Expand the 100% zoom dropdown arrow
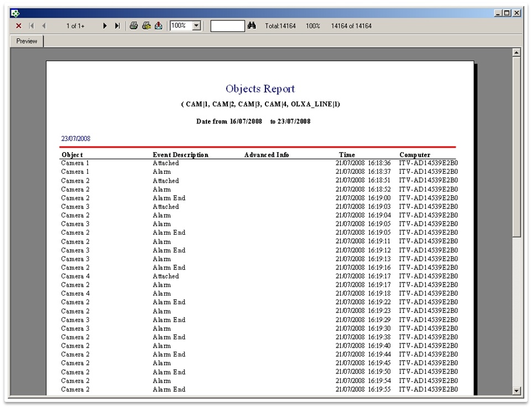 (196, 26)
